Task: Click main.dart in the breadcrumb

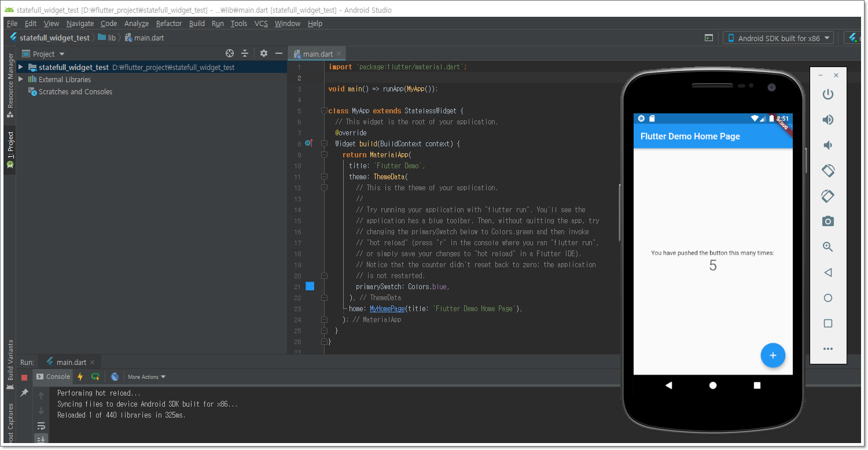Action: [x=144, y=38]
